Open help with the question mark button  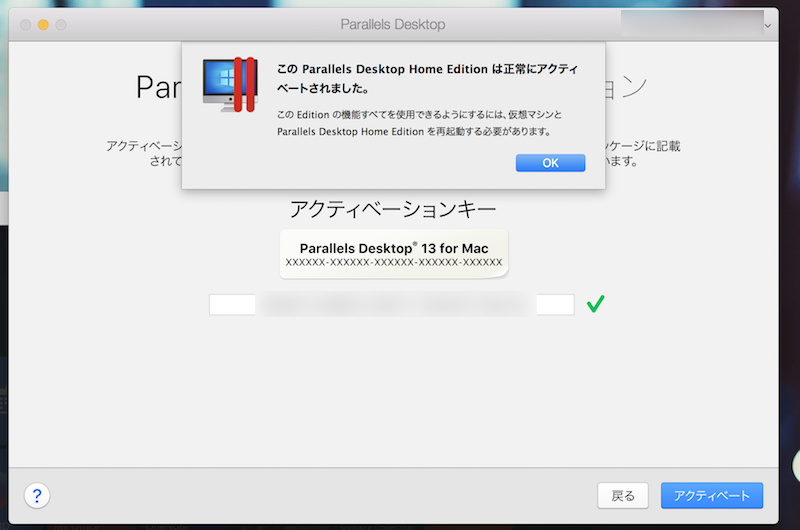[x=37, y=495]
